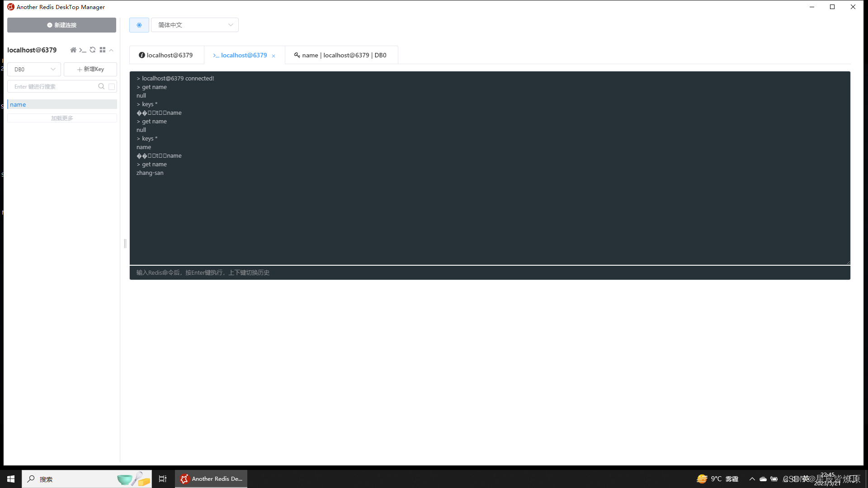Open console via the terminal icon

click(83, 50)
